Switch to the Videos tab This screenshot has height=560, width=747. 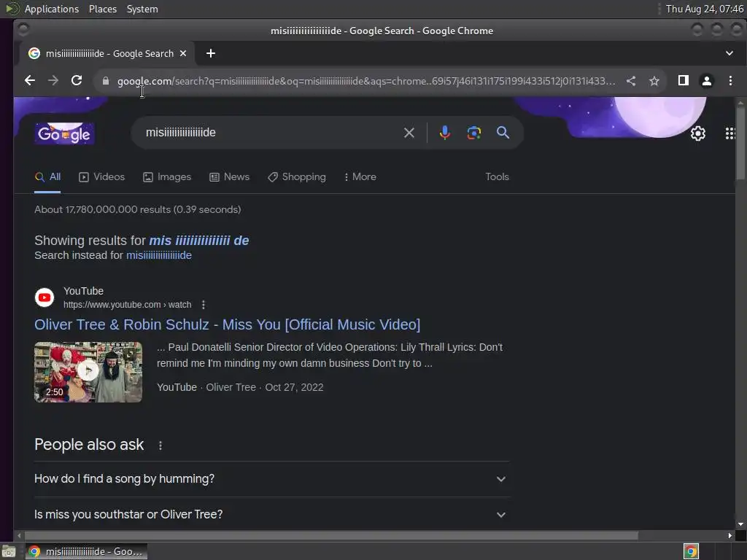pyautogui.click(x=101, y=177)
